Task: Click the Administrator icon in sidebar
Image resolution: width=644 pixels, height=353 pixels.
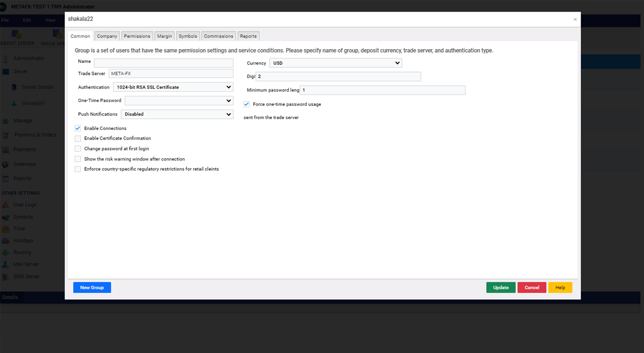Action: coord(6,58)
